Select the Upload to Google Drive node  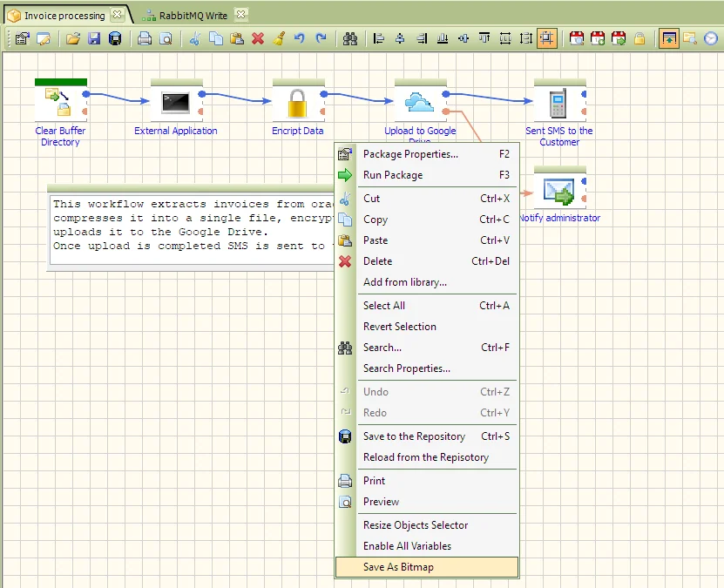click(420, 103)
